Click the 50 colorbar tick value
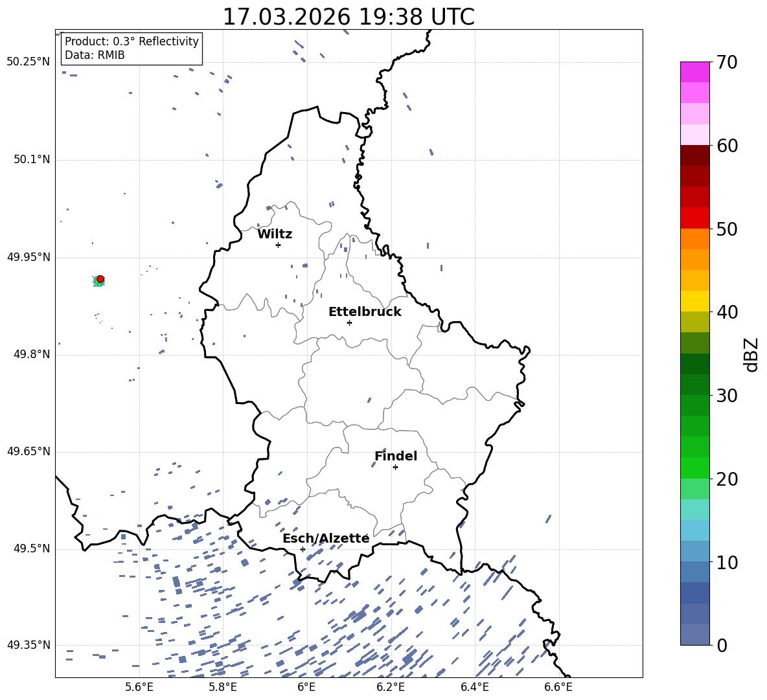The height and width of the screenshot is (700, 767). click(727, 229)
